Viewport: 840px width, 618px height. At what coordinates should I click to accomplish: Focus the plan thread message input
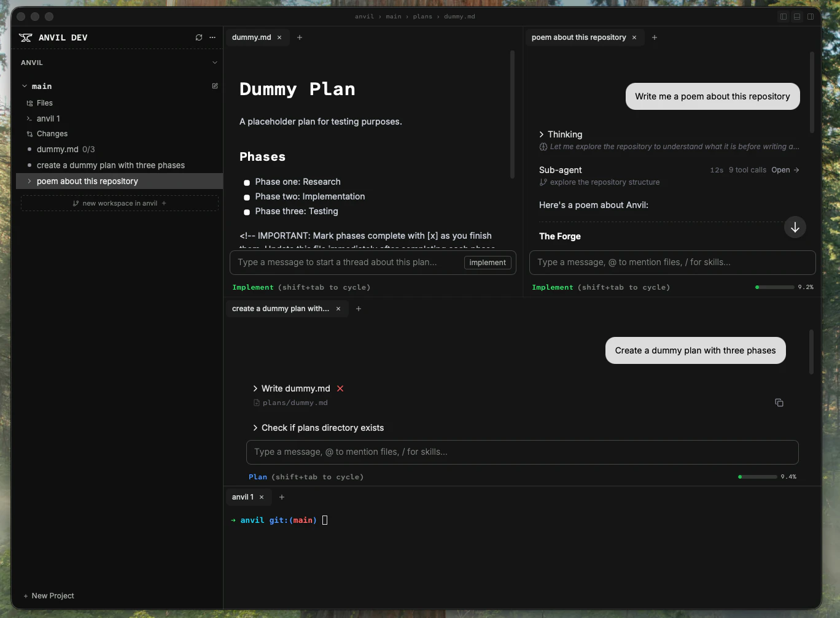point(347,262)
